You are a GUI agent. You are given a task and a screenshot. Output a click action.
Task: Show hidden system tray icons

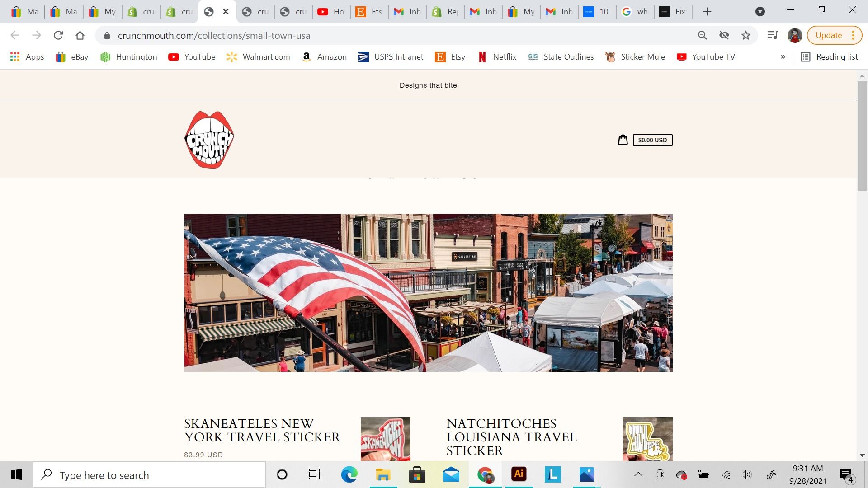pyautogui.click(x=638, y=474)
